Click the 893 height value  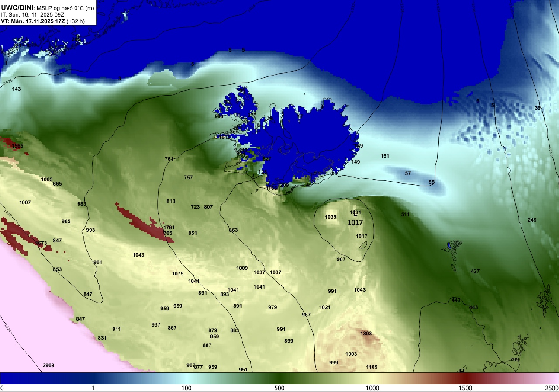coord(224,294)
